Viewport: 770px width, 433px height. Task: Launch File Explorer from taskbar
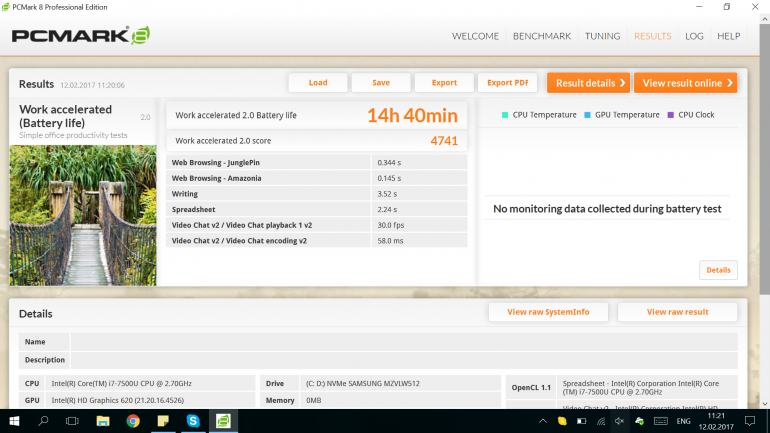click(103, 421)
